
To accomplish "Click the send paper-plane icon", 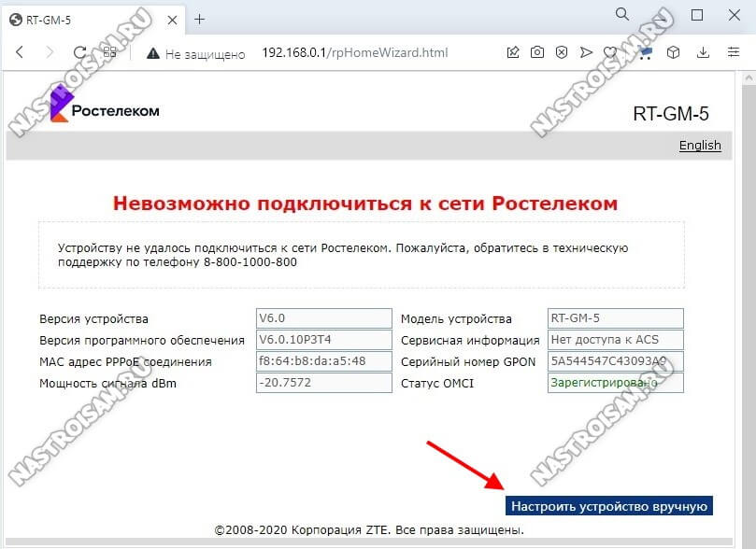I will coord(586,53).
